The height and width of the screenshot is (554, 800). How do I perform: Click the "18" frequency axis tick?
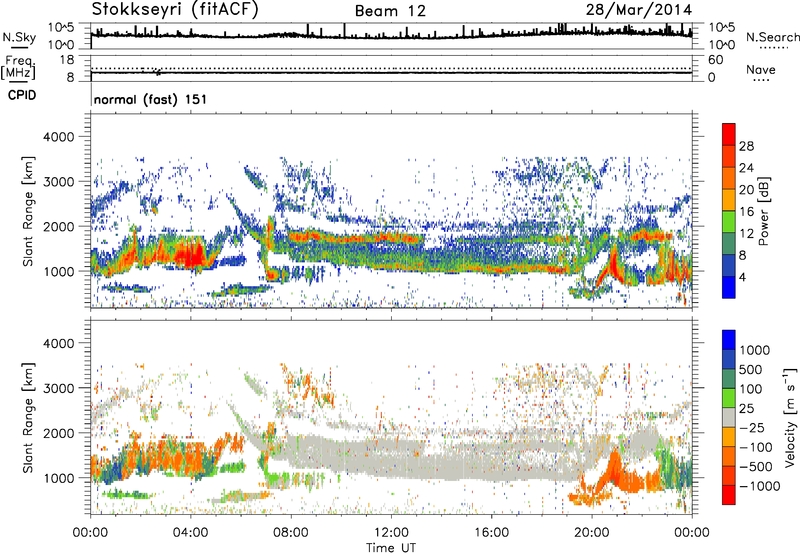click(67, 60)
